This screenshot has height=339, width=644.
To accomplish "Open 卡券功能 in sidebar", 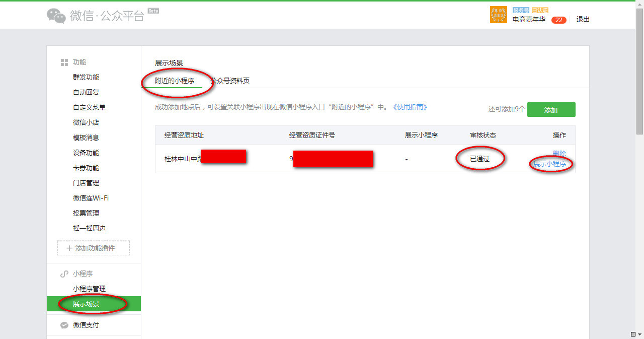I will coord(86,168).
